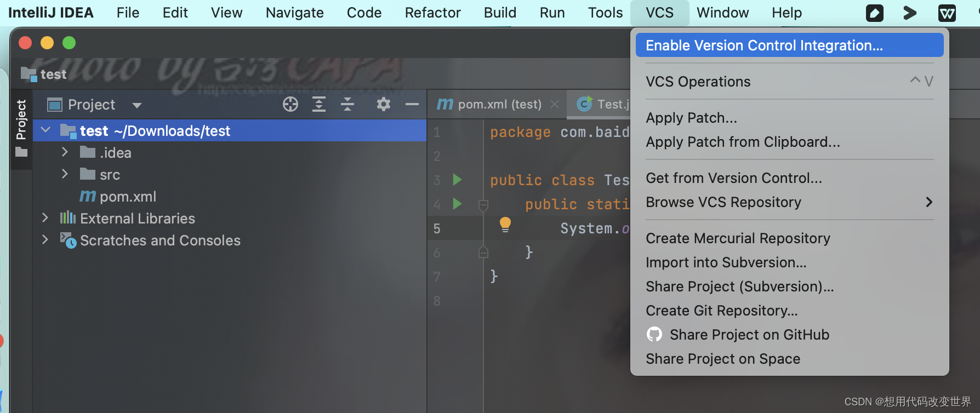Click the External Libraries icon
The image size is (980, 413).
coord(68,218)
